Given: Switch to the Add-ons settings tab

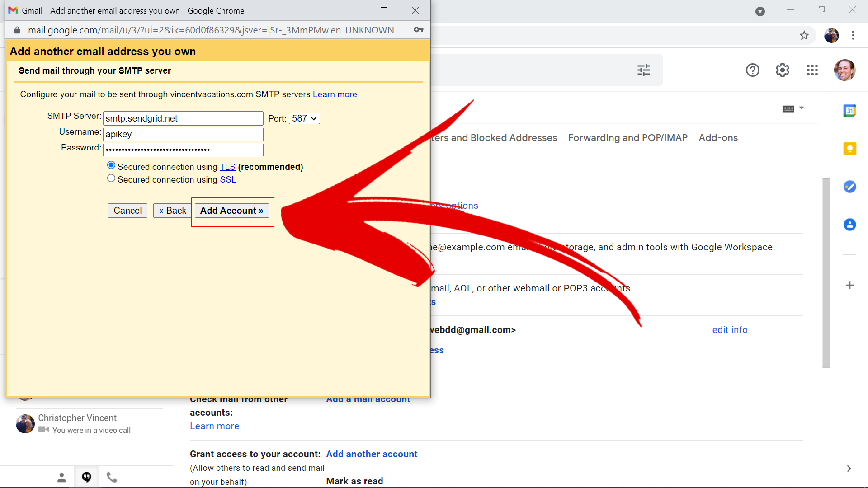Looking at the screenshot, I should [x=718, y=138].
